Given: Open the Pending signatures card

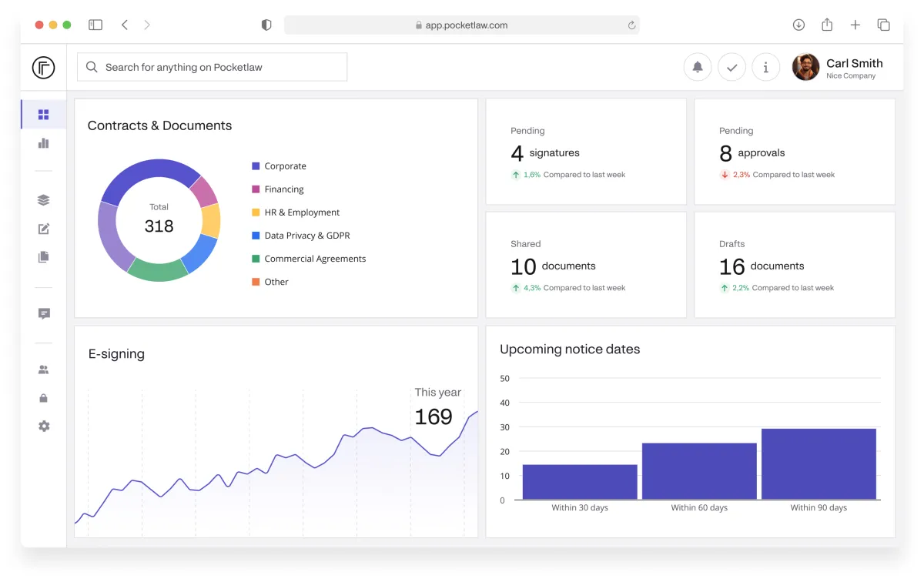Looking at the screenshot, I should pos(585,152).
